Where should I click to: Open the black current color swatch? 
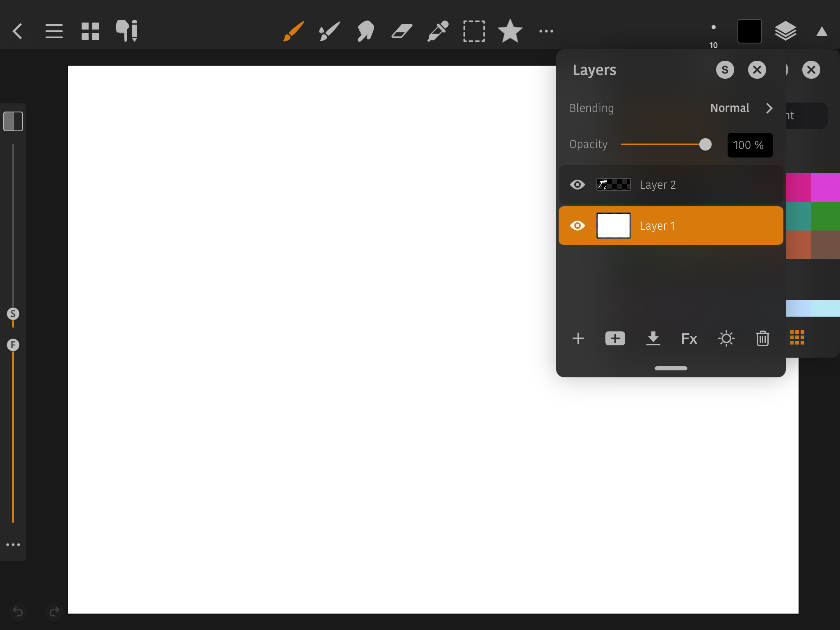749,31
